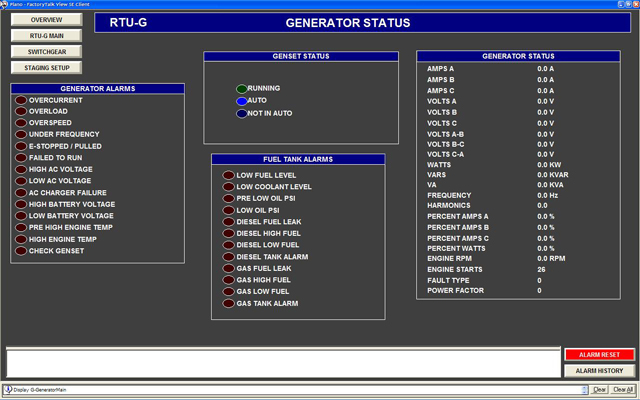Click the Low Fuel Level indicator
Screen dimensions: 640x400
tap(228, 175)
